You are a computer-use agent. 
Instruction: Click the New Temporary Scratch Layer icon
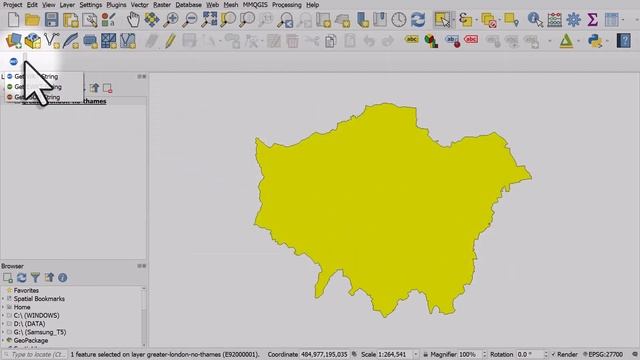click(90, 41)
